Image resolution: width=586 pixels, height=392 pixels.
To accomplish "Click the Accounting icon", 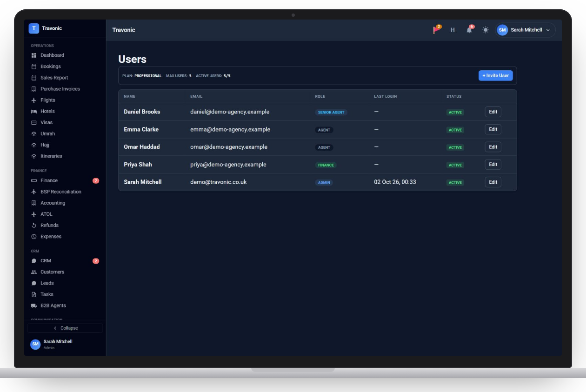I will tap(33, 203).
